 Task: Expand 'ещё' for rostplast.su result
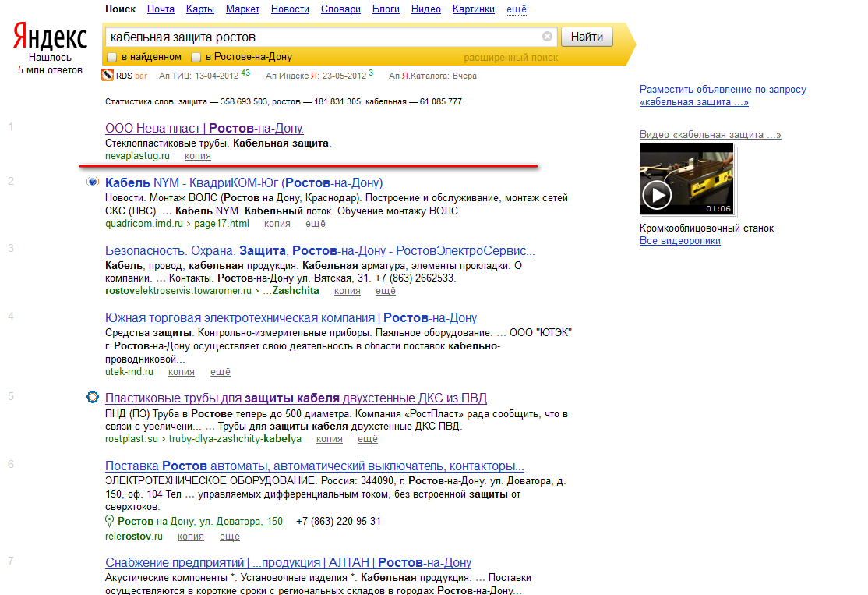(368, 439)
